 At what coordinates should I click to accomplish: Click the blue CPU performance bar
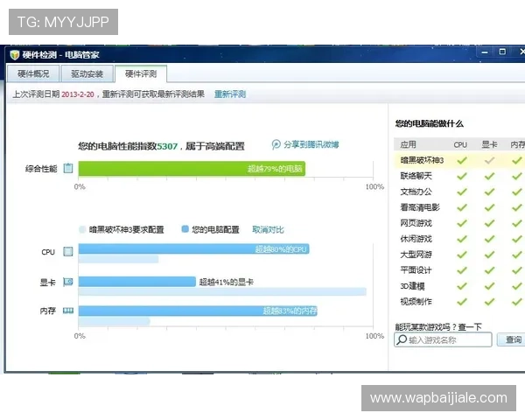click(193, 248)
